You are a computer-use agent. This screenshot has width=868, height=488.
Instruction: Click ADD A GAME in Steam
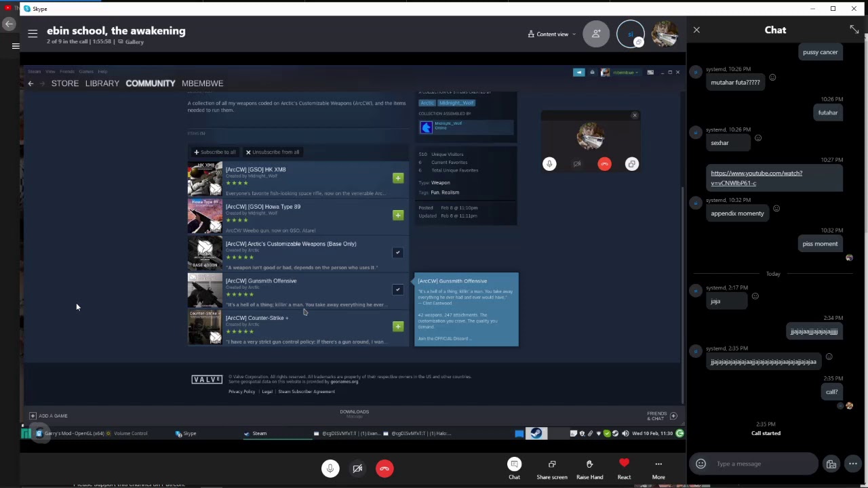point(48,415)
